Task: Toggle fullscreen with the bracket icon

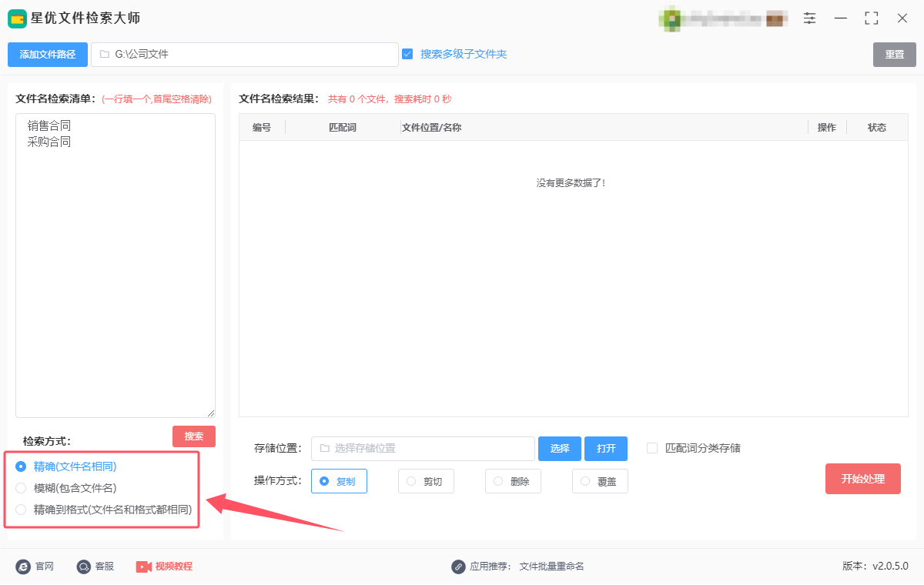Action: (x=872, y=18)
